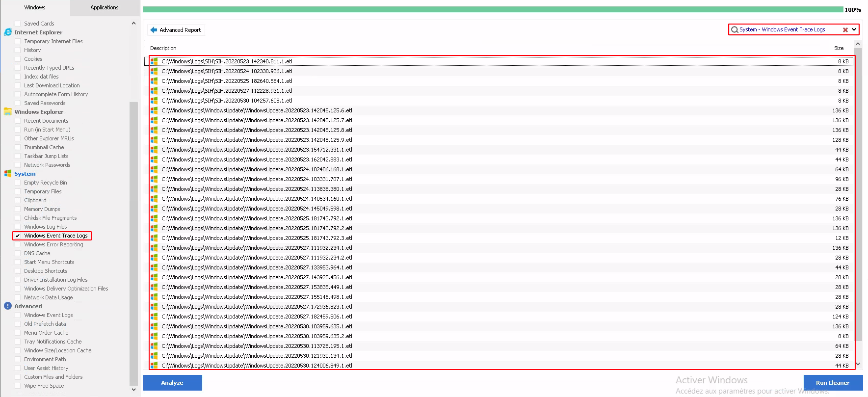Tick the Recent Documents checkbox
Viewport: 868px width, 397px height.
click(18, 121)
